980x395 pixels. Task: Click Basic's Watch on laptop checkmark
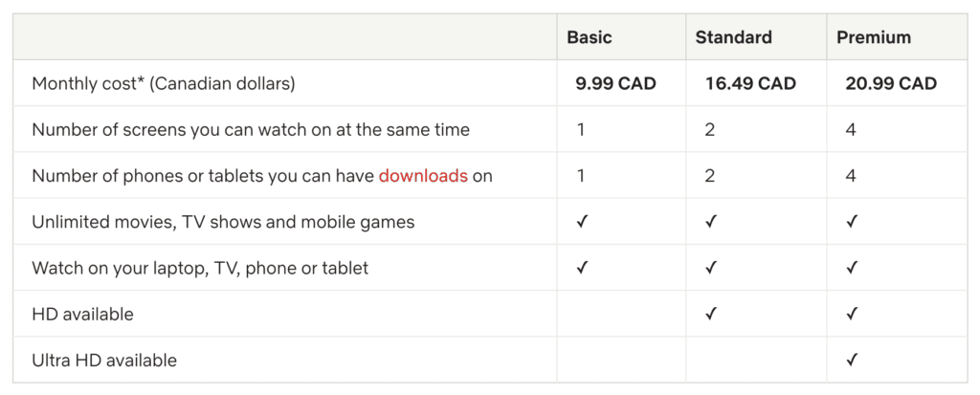pyautogui.click(x=583, y=268)
